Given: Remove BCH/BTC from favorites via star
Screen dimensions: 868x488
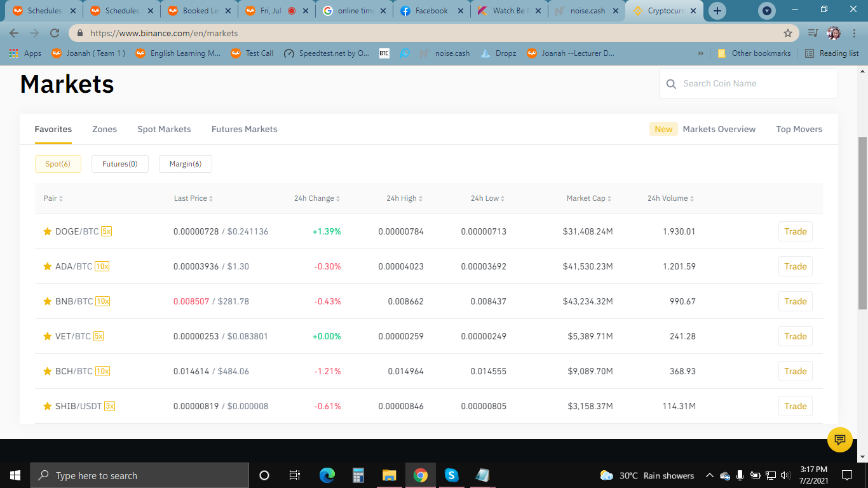Looking at the screenshot, I should (47, 371).
